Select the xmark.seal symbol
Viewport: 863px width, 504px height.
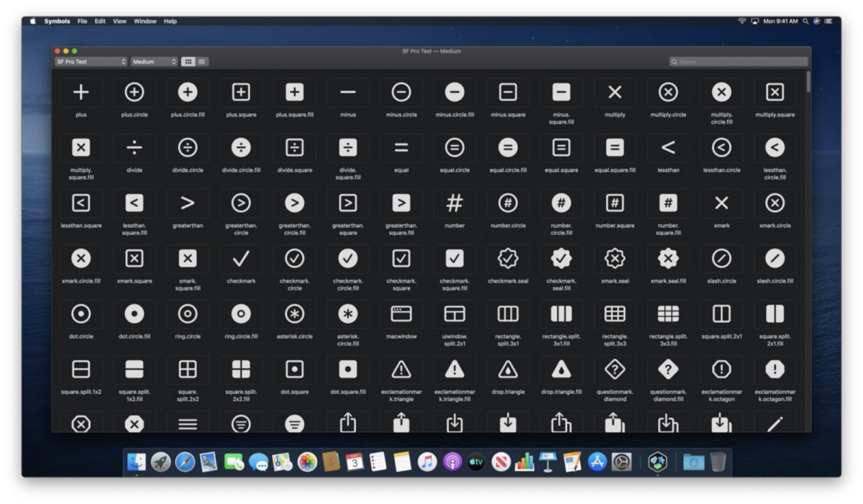[615, 258]
